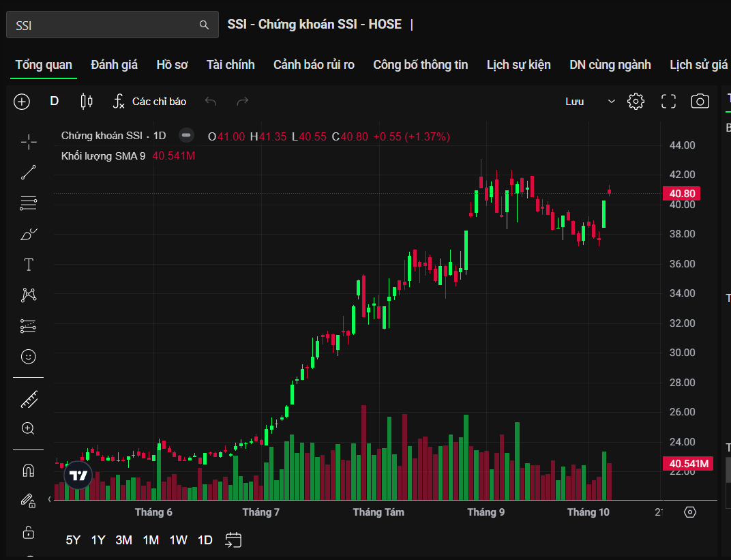The image size is (731, 560).
Task: Set chart range to 3M
Action: [123, 540]
